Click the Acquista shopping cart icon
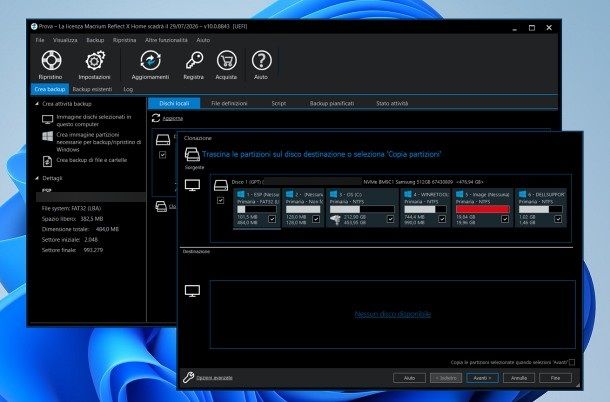 pyautogui.click(x=226, y=61)
